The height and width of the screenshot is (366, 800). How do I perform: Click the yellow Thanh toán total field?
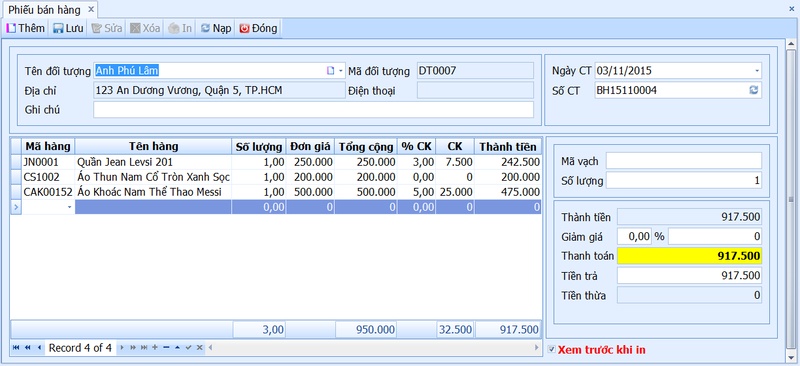click(689, 256)
